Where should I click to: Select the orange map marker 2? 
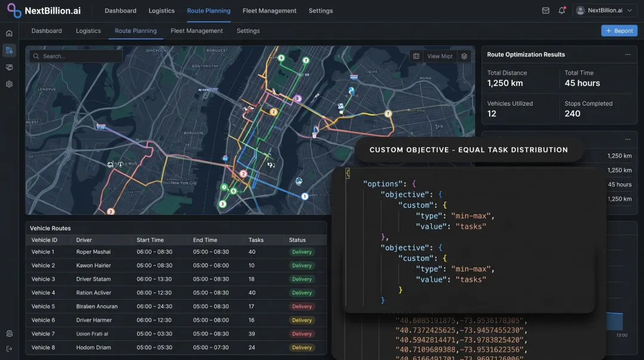(x=274, y=112)
